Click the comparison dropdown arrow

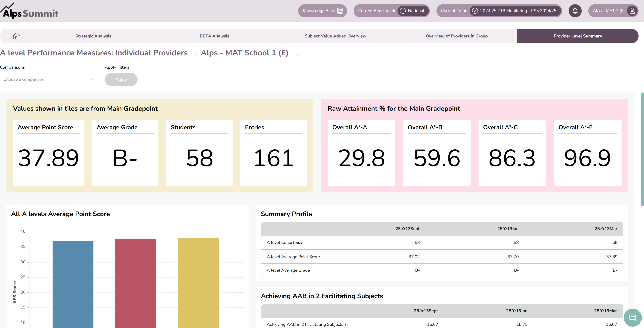click(92, 80)
